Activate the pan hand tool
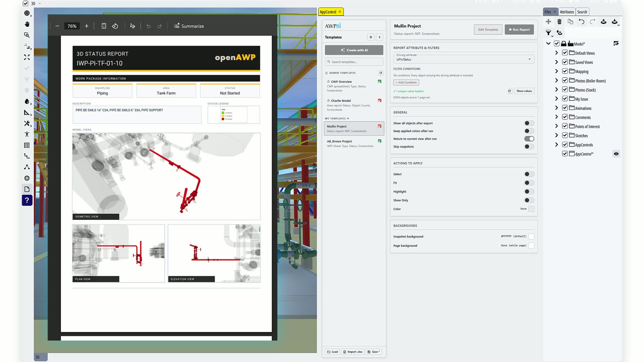This screenshot has height=362, width=644. [27, 24]
